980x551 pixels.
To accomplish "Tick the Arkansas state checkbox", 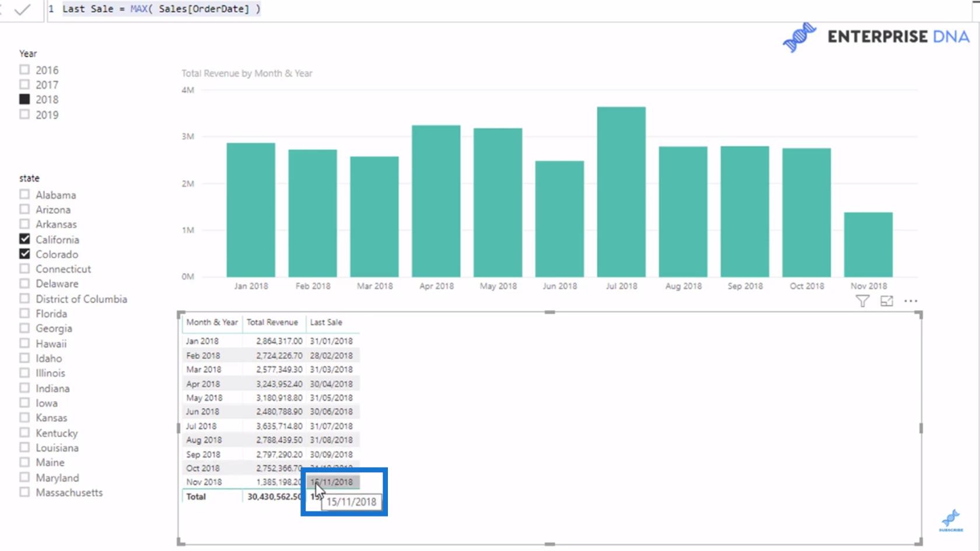I will point(24,224).
